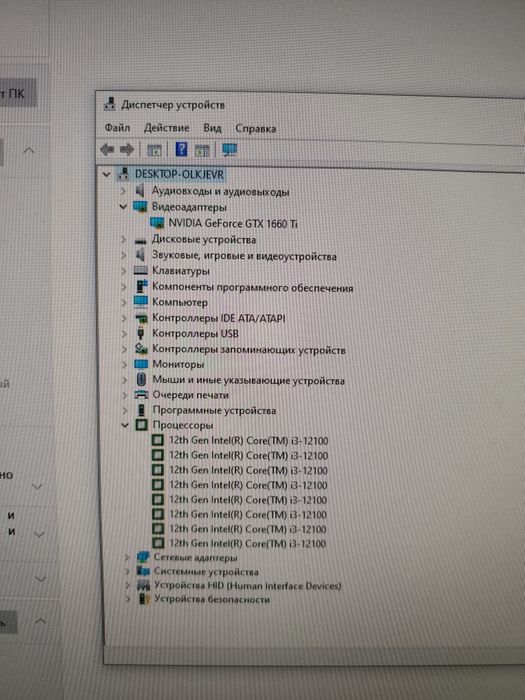The image size is (525, 700).
Task: Click the Процессоры chip icon
Action: [x=141, y=425]
